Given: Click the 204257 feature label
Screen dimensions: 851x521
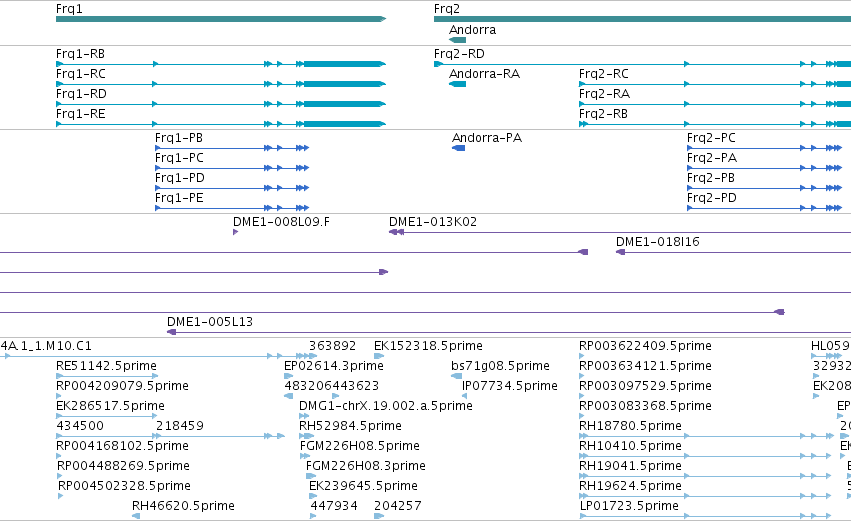Looking at the screenshot, I should point(398,506).
